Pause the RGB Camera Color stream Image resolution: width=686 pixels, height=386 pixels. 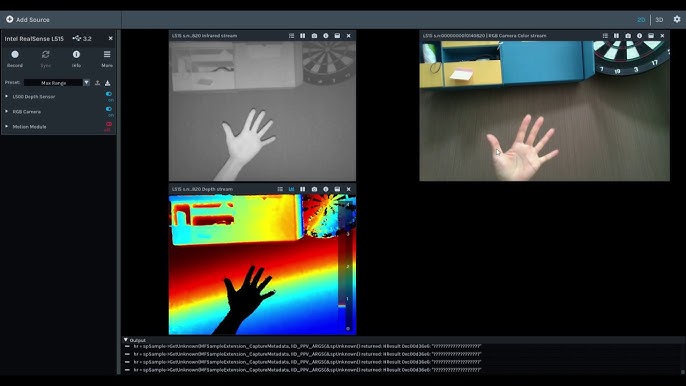[616, 36]
